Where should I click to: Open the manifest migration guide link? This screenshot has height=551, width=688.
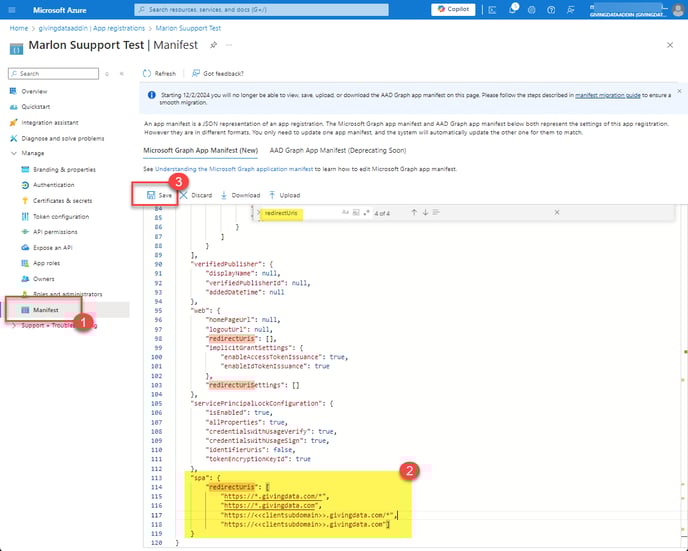(x=608, y=95)
